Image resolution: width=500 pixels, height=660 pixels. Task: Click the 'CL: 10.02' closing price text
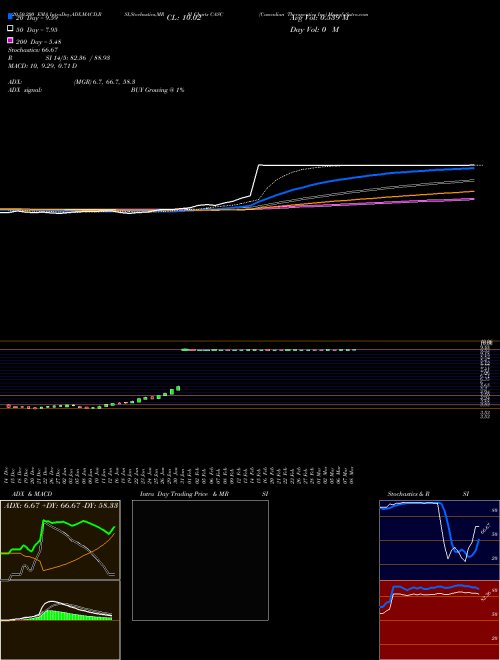(184, 18)
